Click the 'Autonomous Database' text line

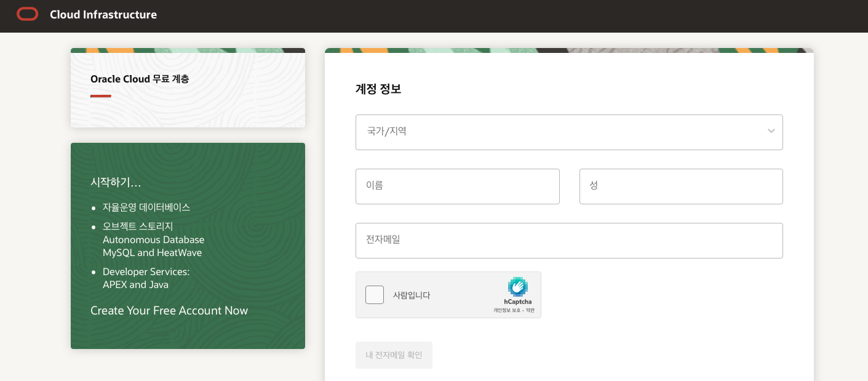point(153,239)
